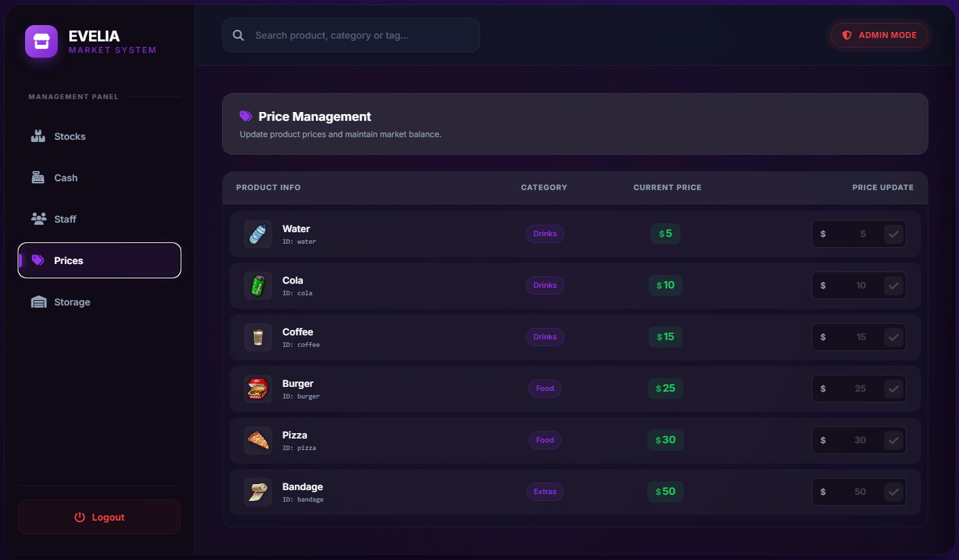This screenshot has height=560, width=959.
Task: Apply the price update for Cola
Action: click(x=894, y=285)
